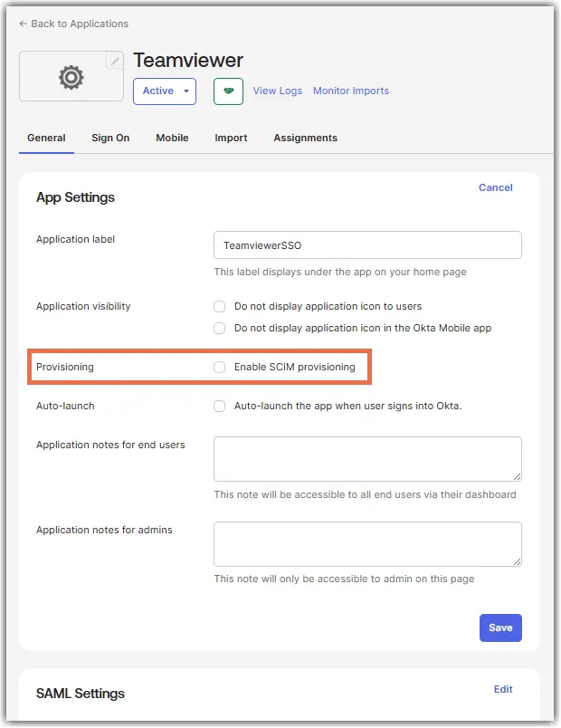561x728 pixels.
Task: Click the Application visibility label
Action: pyautogui.click(x=83, y=306)
